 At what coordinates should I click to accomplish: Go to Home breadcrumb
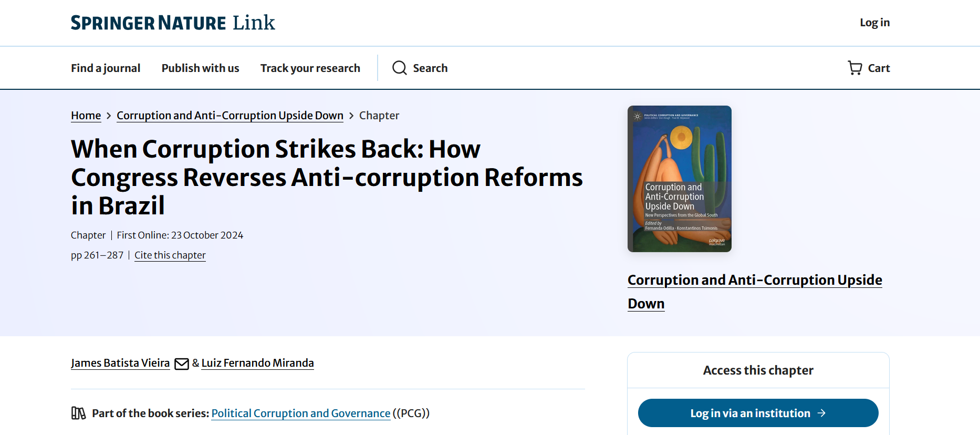click(x=86, y=116)
